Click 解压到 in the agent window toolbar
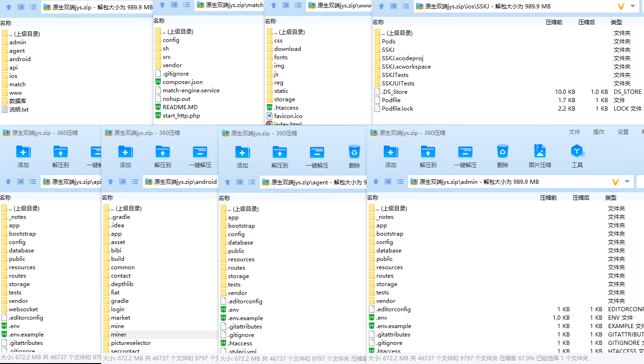The image size is (644, 364). (x=279, y=156)
